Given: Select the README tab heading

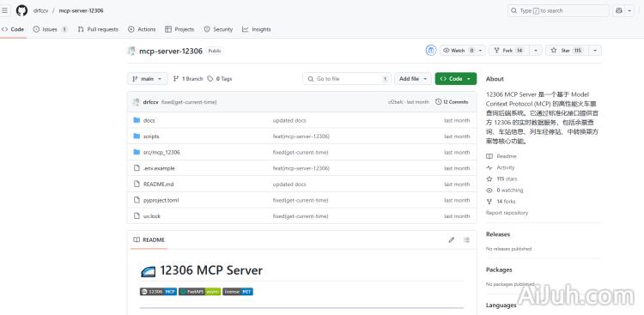Looking at the screenshot, I should point(149,239).
